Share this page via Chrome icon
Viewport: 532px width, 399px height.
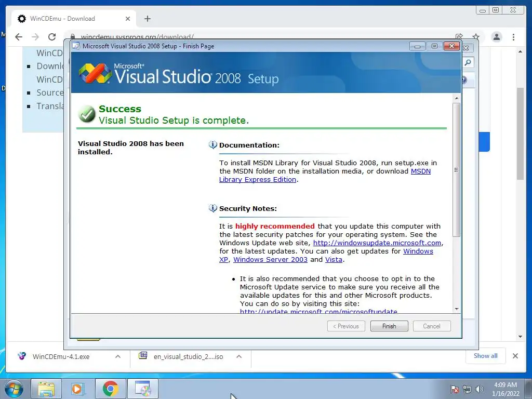coord(459,37)
